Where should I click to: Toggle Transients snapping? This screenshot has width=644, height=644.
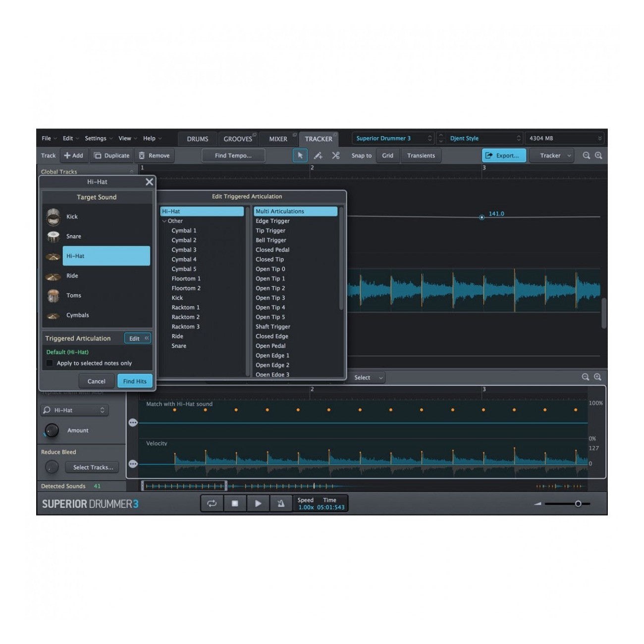coord(421,156)
